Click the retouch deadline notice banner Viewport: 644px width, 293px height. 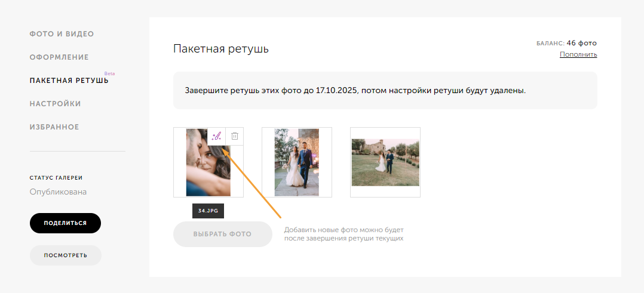(x=385, y=91)
